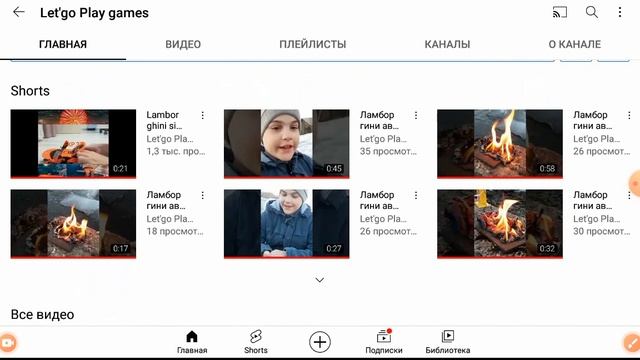Click the '1,3 тыс. про...' view count
Screen dimensions: 640x360
tap(176, 151)
